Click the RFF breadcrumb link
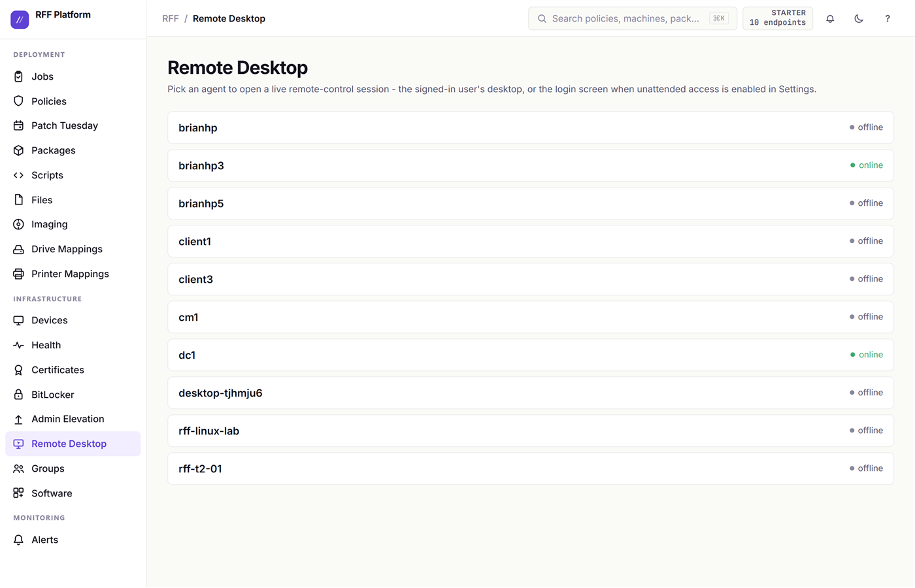Screen dimensions: 915x588 pos(171,18)
